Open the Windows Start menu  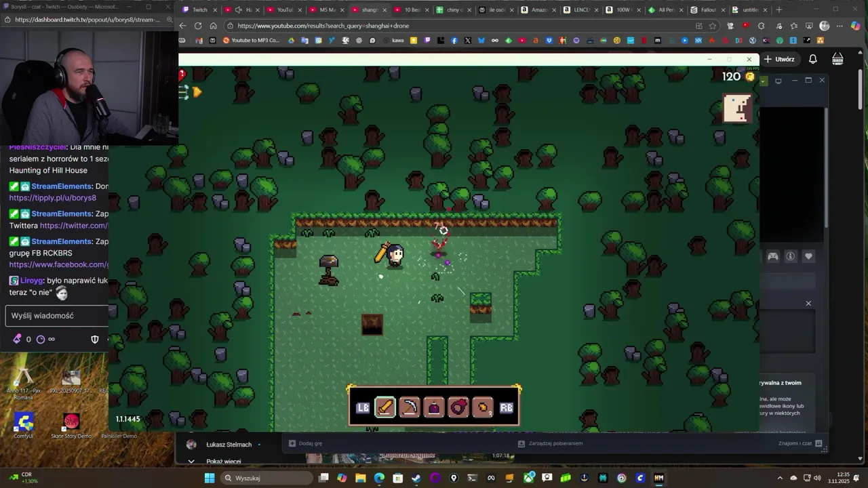coord(210,478)
